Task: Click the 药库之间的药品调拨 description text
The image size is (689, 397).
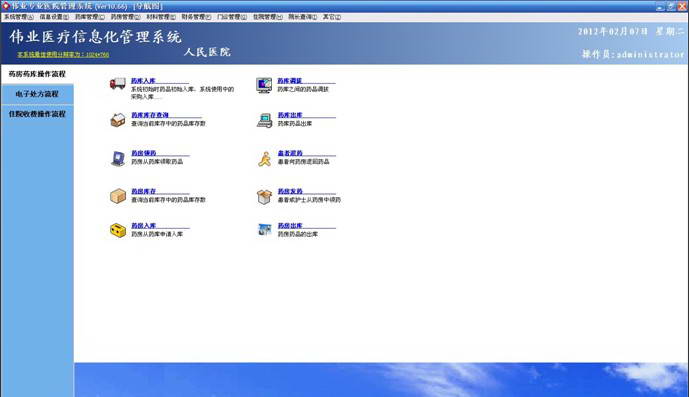Action: point(303,89)
